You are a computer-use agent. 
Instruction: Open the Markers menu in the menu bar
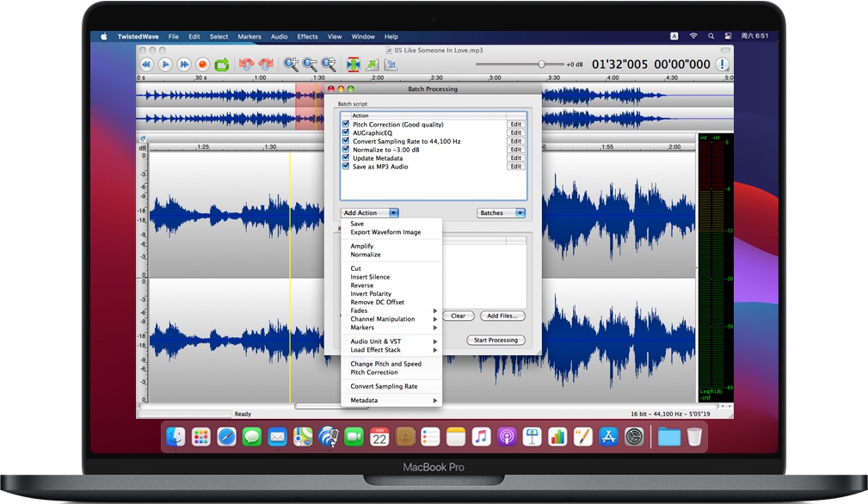pyautogui.click(x=249, y=36)
